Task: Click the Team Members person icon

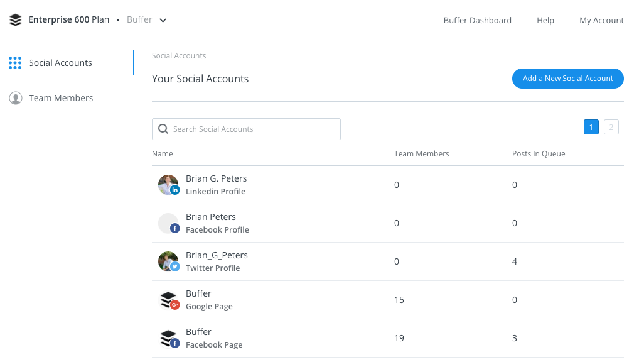Action: 16,98
